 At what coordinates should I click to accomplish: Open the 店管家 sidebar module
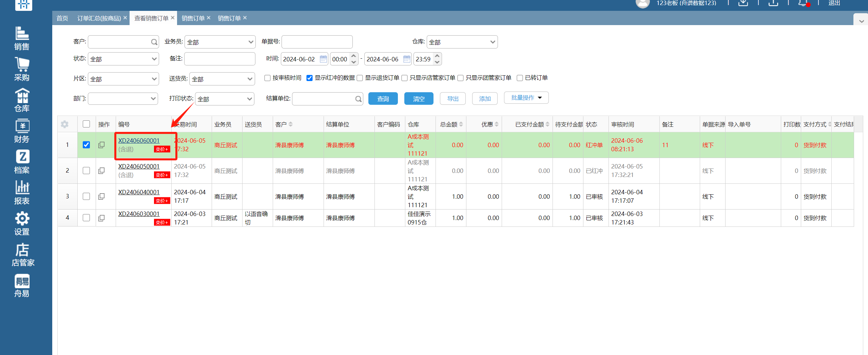(x=22, y=255)
